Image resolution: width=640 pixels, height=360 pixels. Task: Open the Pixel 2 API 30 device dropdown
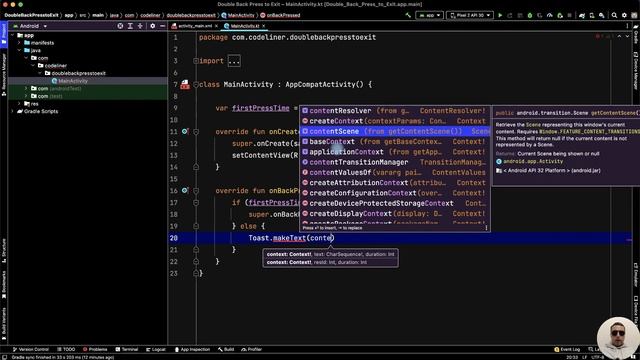click(x=470, y=15)
